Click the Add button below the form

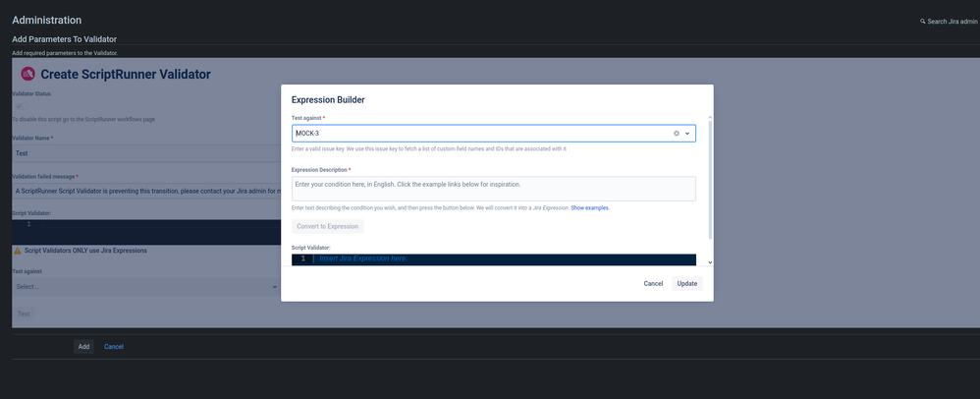coord(83,347)
